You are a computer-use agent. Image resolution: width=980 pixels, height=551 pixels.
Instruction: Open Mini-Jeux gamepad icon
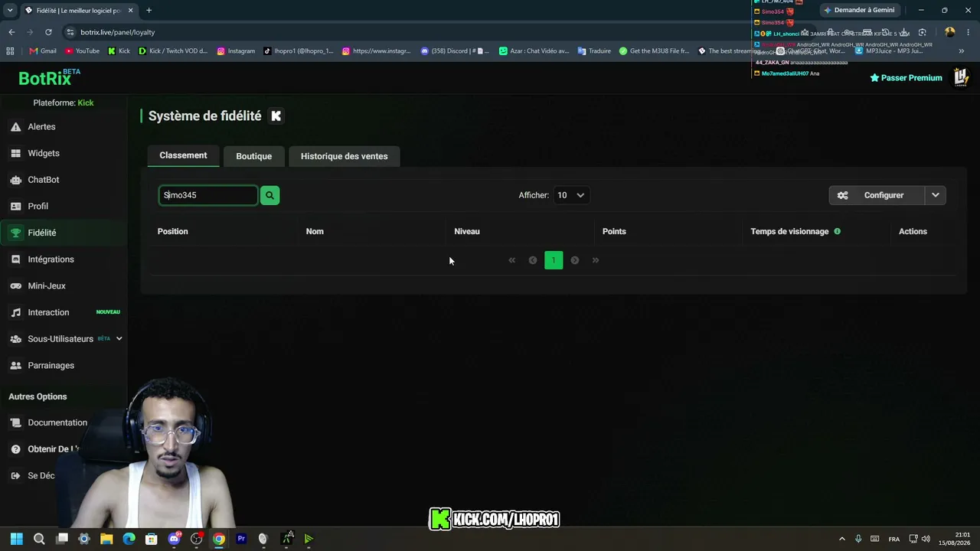(x=15, y=285)
